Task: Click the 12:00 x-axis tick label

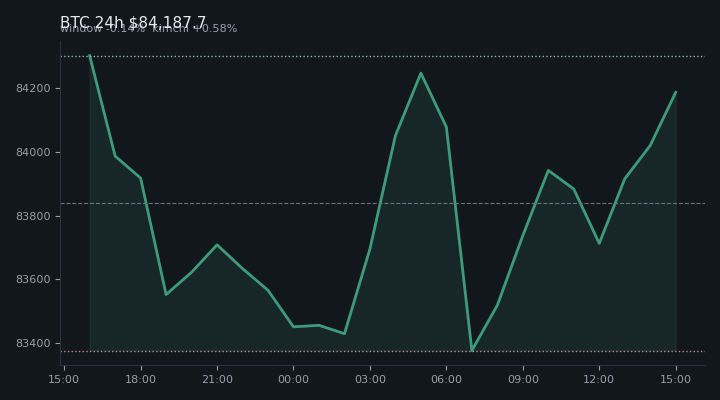Action: [x=599, y=379]
